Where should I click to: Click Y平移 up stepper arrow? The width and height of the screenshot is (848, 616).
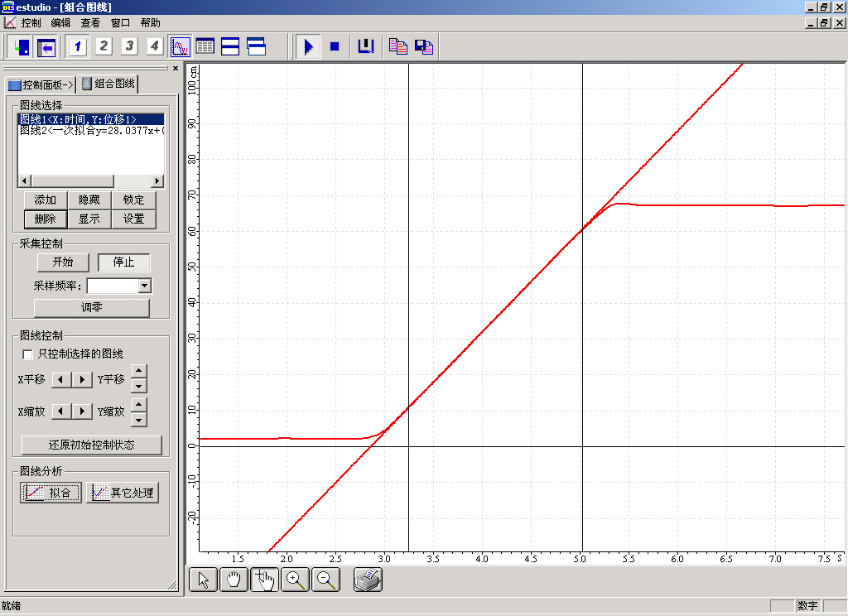(139, 373)
